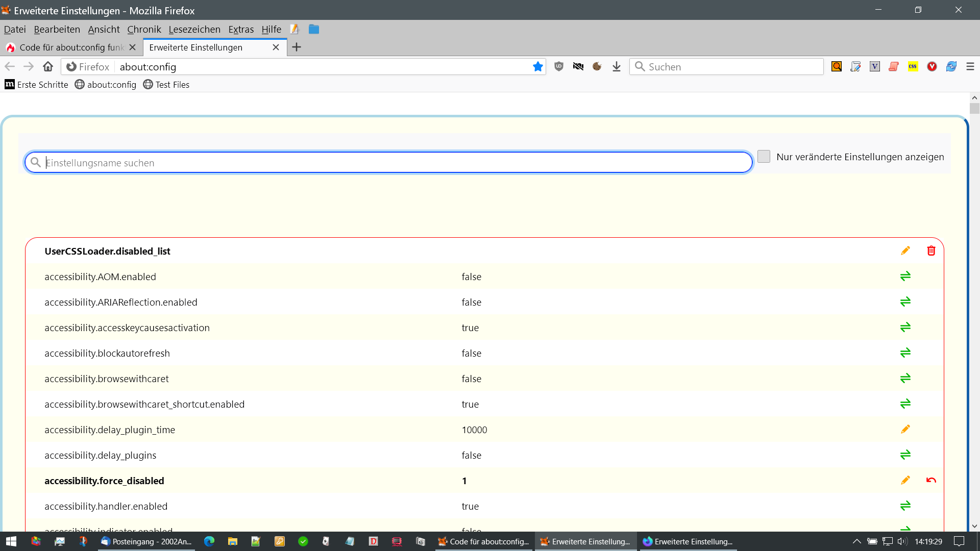
Task: Open the Firefox hamburger menu
Action: coord(970,67)
